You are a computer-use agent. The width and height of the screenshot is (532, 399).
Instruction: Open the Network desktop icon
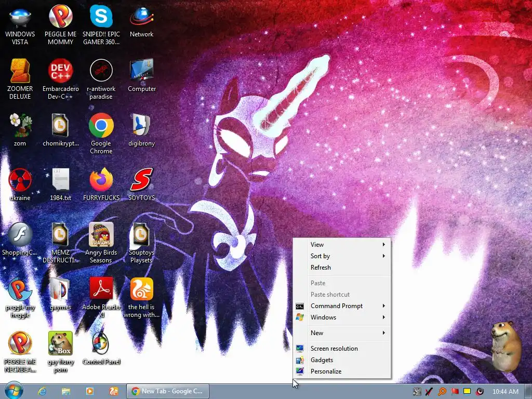(141, 22)
